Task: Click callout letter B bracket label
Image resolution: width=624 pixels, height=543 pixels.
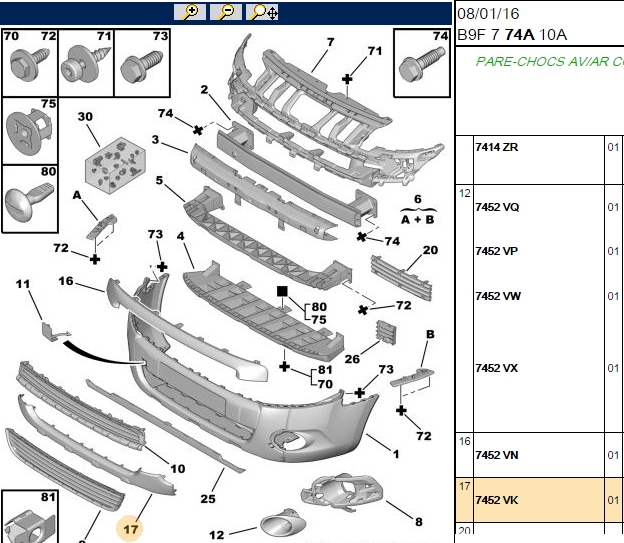Action: tap(430, 334)
